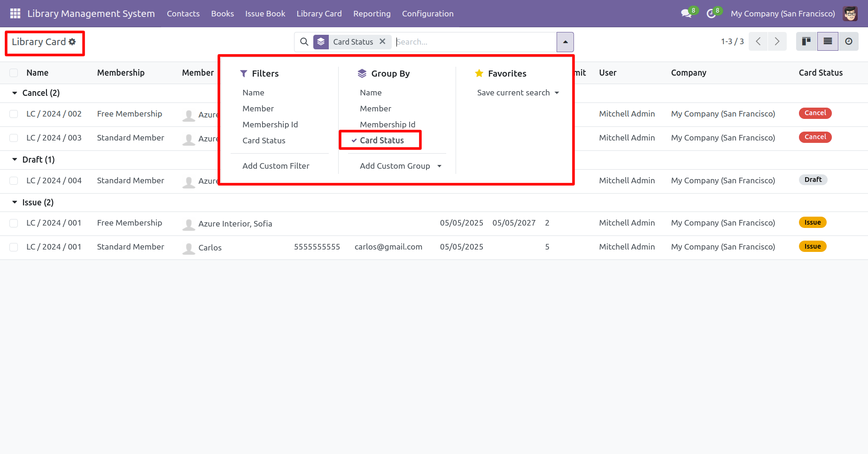Click the Library Card settings gear icon
The width and height of the screenshot is (868, 454).
pyautogui.click(x=72, y=42)
